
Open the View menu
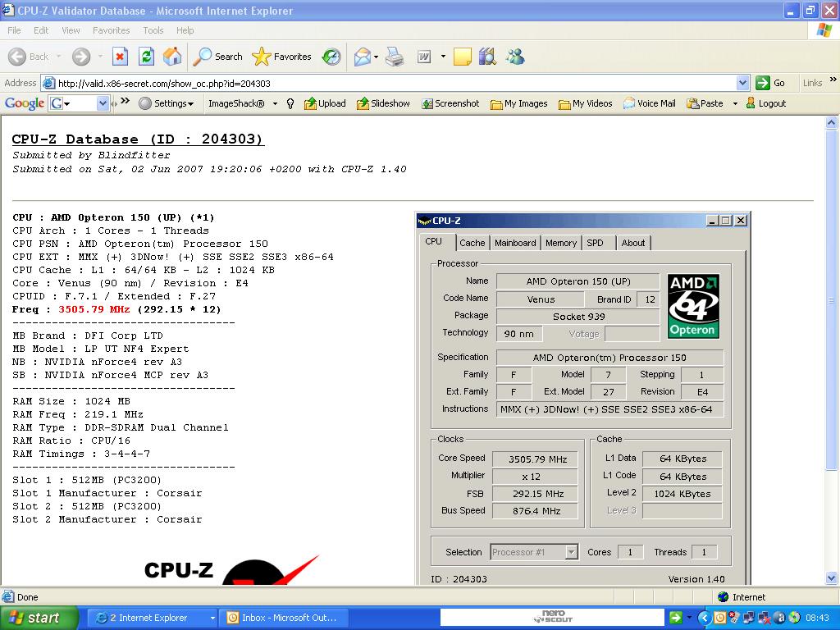coord(71,30)
